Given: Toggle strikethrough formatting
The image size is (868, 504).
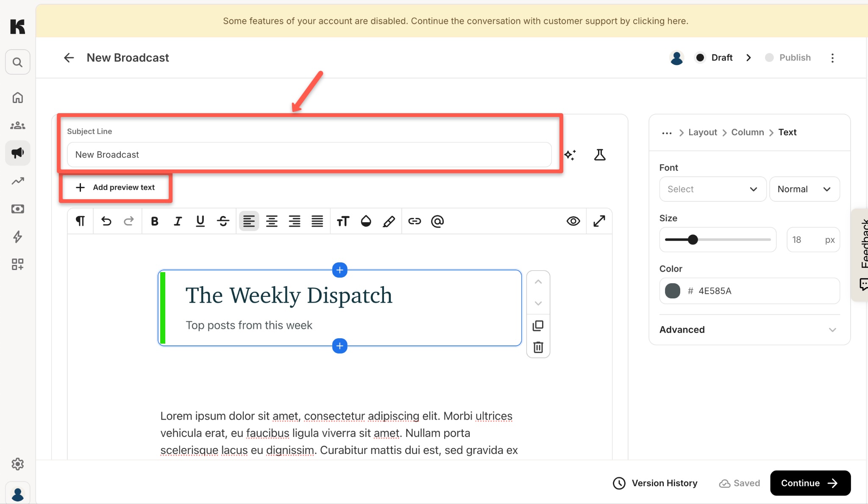Looking at the screenshot, I should (x=223, y=221).
